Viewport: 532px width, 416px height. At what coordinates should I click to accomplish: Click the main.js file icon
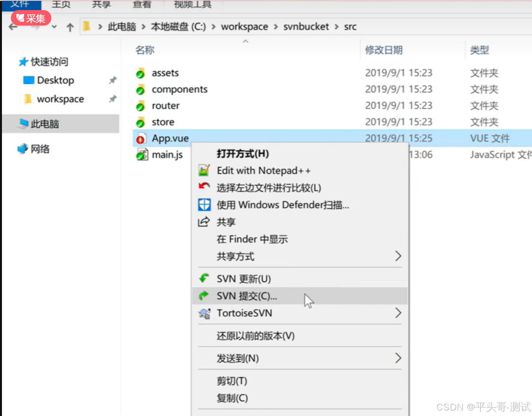tap(142, 155)
